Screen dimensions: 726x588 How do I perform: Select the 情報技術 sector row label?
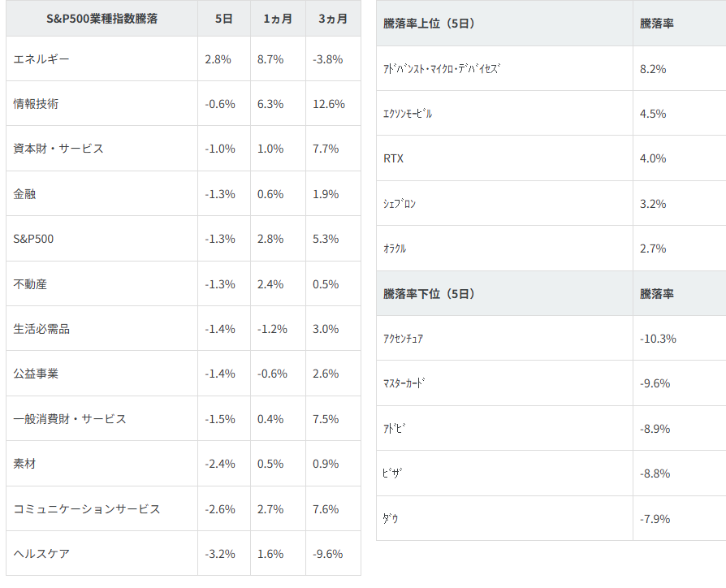[x=36, y=104]
